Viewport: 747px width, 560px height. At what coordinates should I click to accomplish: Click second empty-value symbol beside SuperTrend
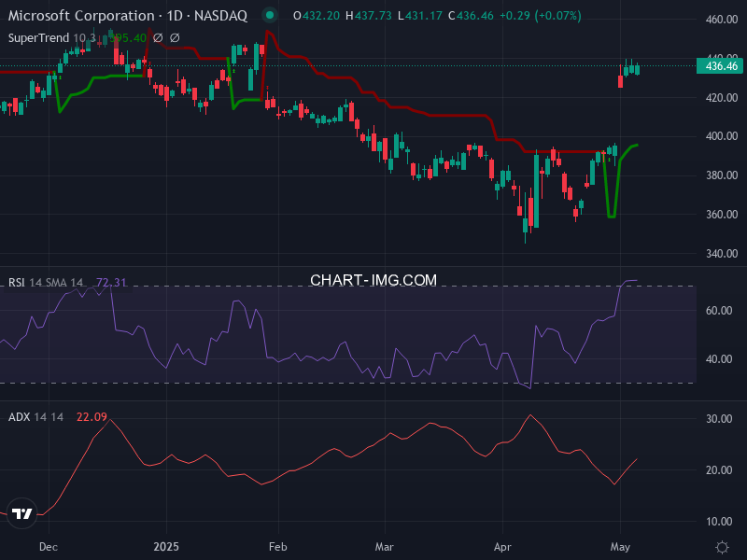(175, 37)
